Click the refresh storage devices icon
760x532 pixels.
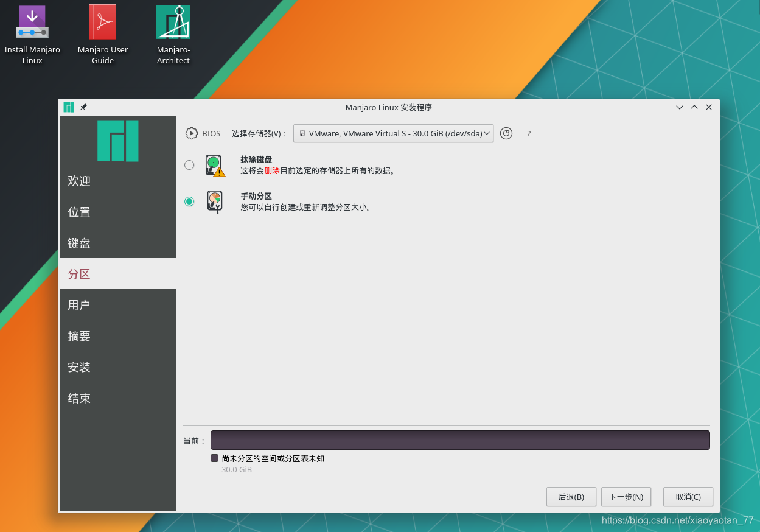point(506,133)
